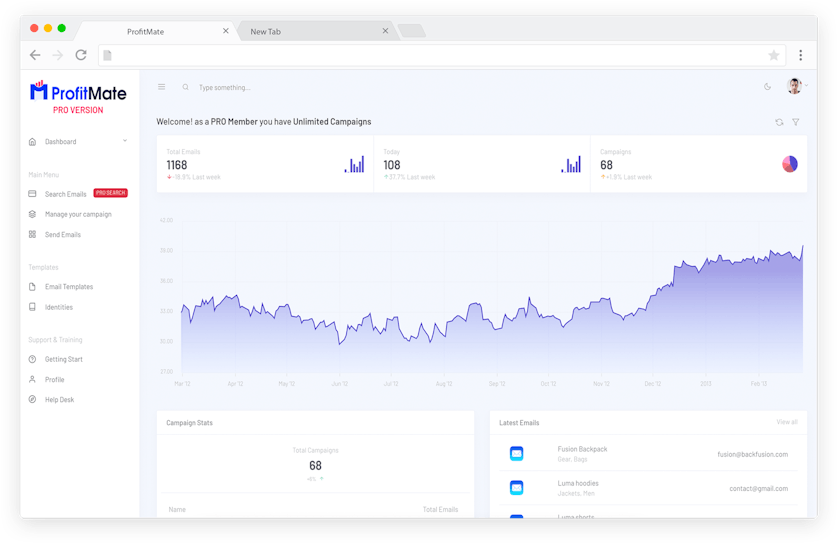Viewport: 837px width, 543px height.
Task: Click the Campaigns pie chart swatch
Action: (x=790, y=164)
